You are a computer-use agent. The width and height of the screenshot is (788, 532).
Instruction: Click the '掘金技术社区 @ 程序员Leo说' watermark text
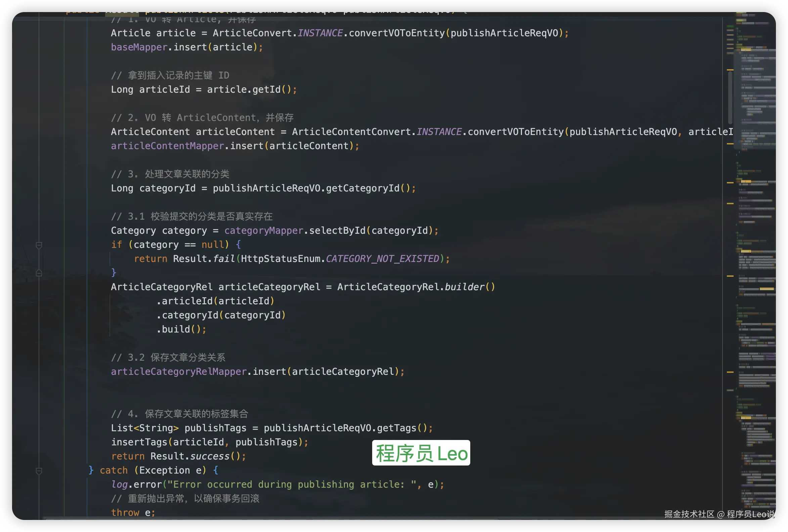(x=719, y=514)
